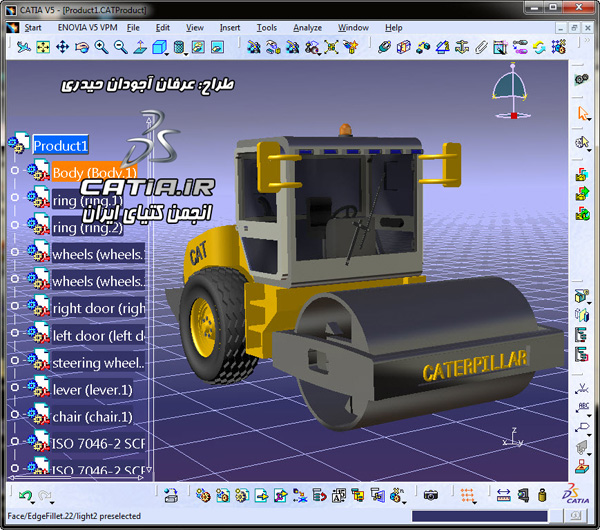The image size is (600, 530).
Task: Click the Shading view mode cylinder icon
Action: tap(178, 47)
